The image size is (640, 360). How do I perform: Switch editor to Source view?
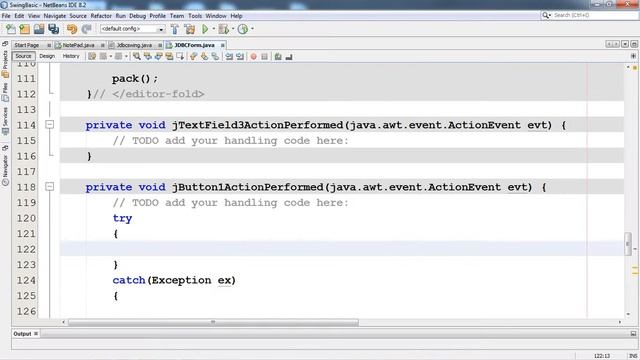[x=23, y=56]
